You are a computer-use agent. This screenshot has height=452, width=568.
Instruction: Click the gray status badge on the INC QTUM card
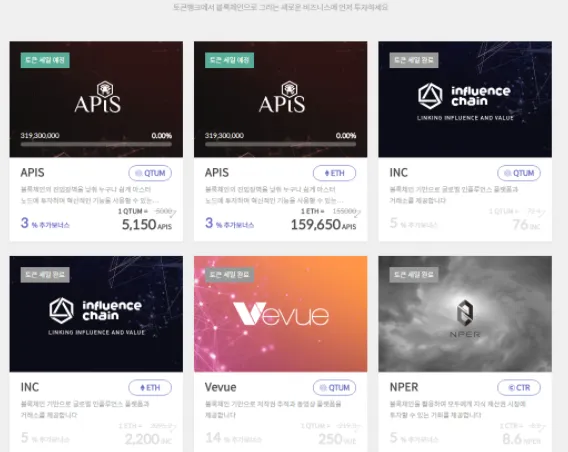click(414, 60)
